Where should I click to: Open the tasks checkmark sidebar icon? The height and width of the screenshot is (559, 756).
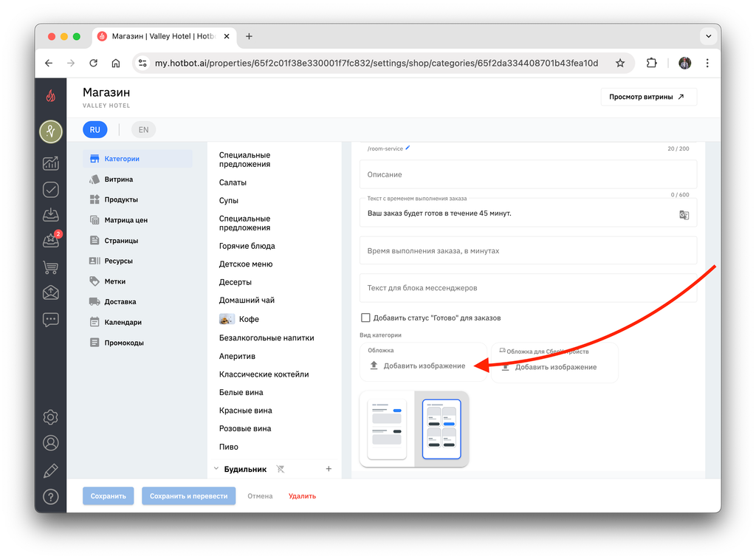(x=51, y=190)
